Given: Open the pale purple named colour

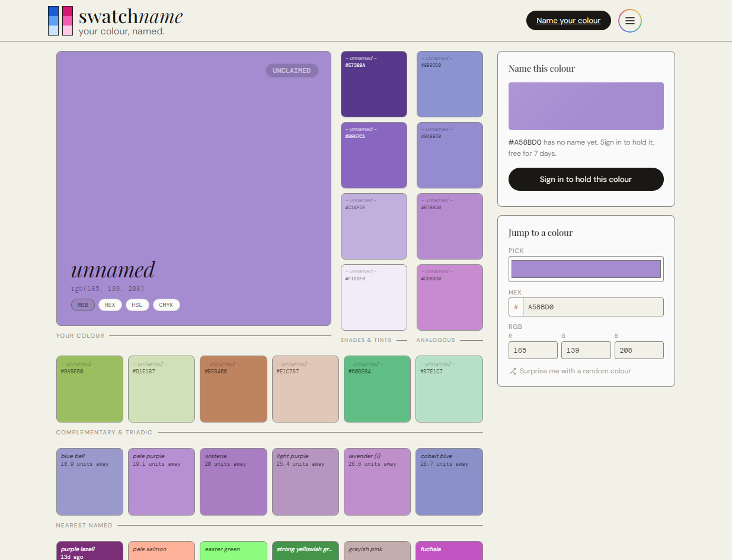Looking at the screenshot, I should click(x=161, y=482).
